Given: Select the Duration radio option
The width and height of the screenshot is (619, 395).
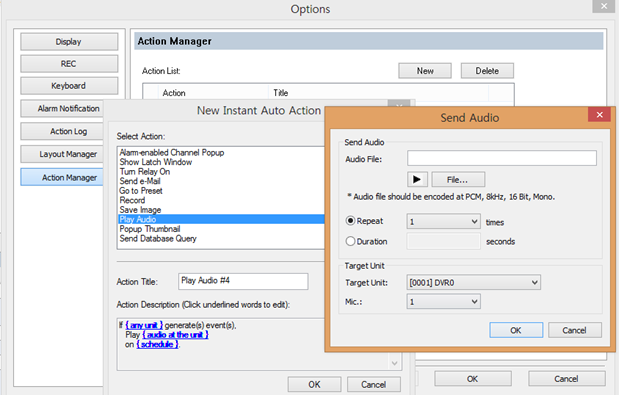Looking at the screenshot, I should pyautogui.click(x=350, y=241).
